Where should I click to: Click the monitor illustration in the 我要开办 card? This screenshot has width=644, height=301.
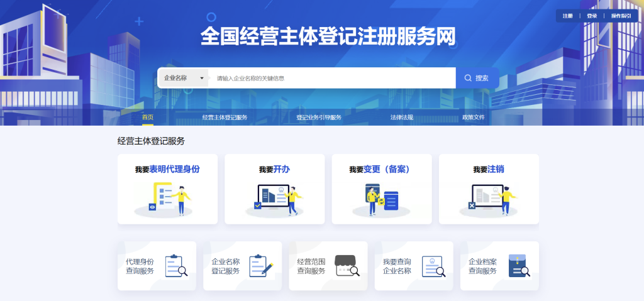pyautogui.click(x=274, y=200)
